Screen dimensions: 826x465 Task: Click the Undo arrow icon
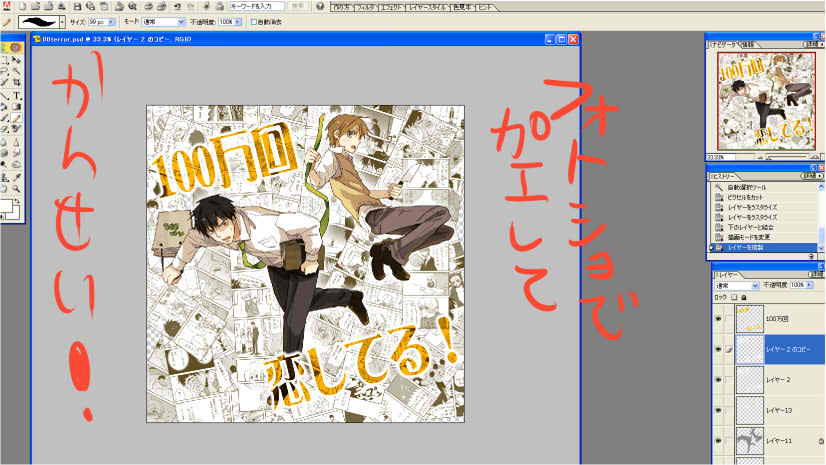(178, 6)
